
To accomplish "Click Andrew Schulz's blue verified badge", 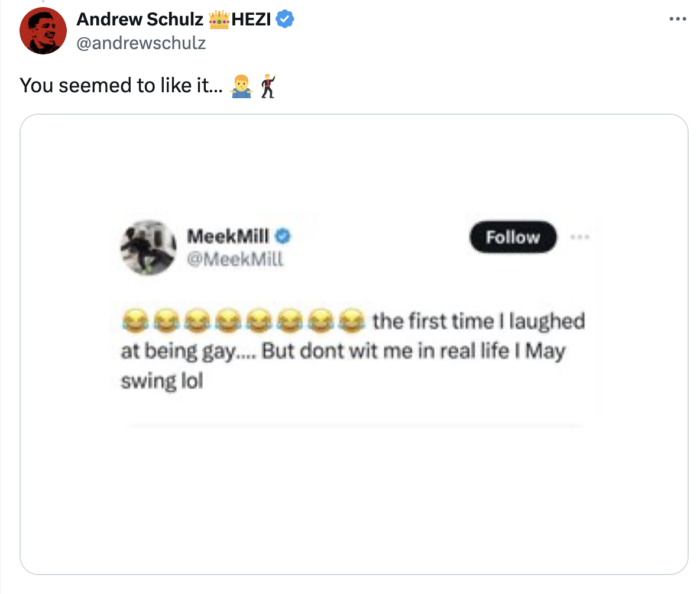I will point(285,19).
